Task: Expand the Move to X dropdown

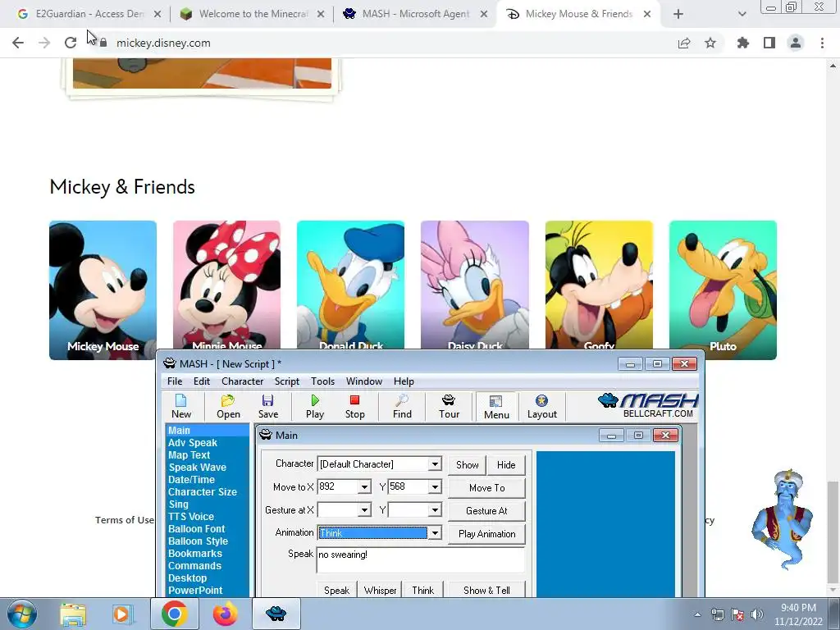Action: click(364, 486)
